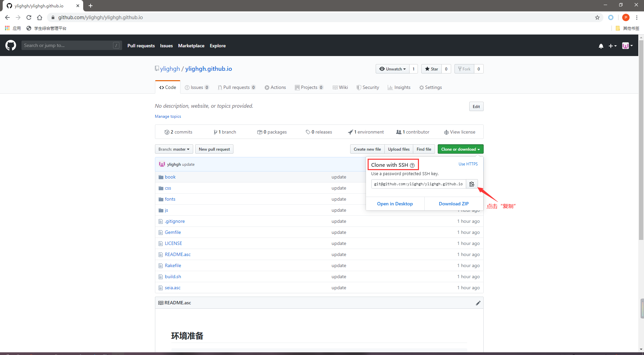
Task: Click the Manage topics link
Action: pos(168,116)
